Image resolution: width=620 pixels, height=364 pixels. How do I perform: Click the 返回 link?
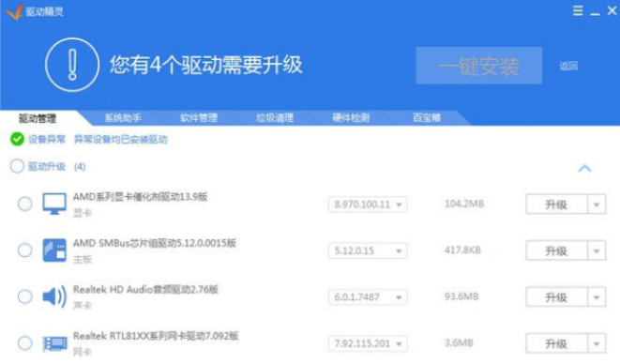(x=568, y=66)
